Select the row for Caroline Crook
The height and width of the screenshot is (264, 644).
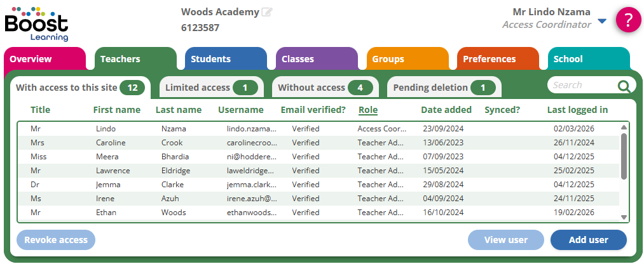[x=318, y=143]
